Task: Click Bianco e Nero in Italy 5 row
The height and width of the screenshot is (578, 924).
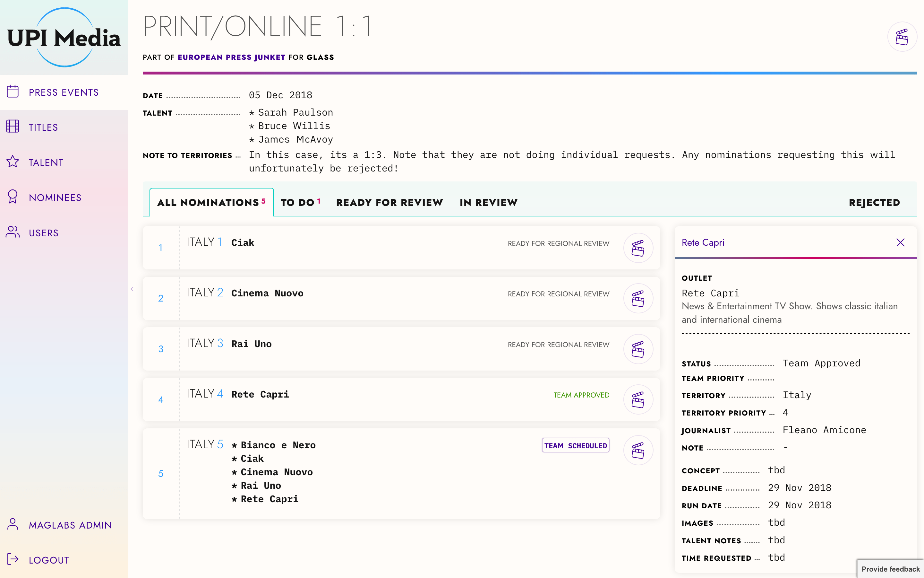Action: point(278,445)
